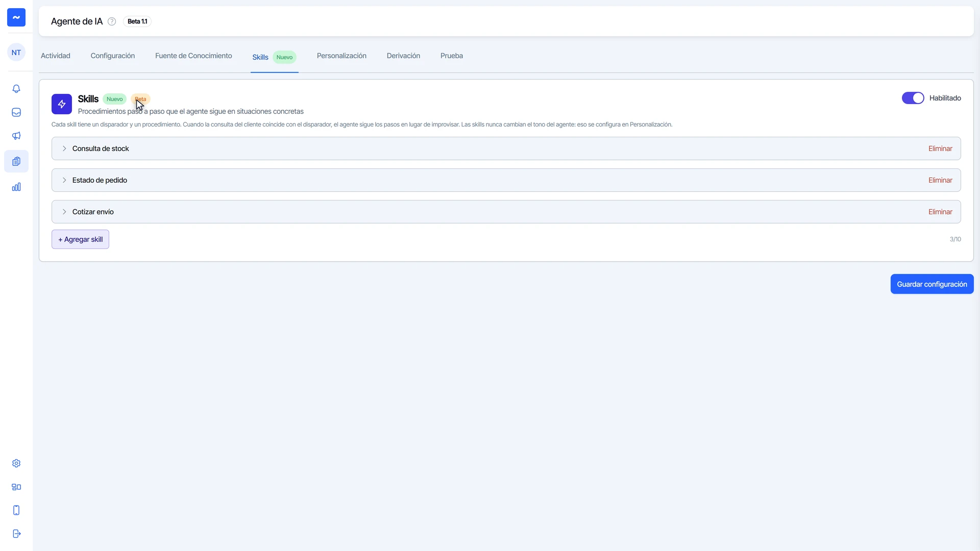Click the purple Skills lightning icon
Viewport: 980px width, 551px height.
tap(62, 104)
